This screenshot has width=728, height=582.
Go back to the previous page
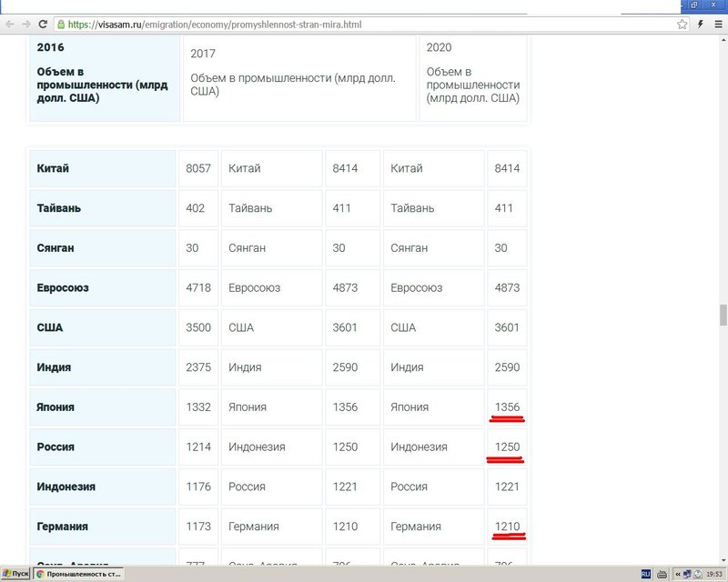coord(9,25)
